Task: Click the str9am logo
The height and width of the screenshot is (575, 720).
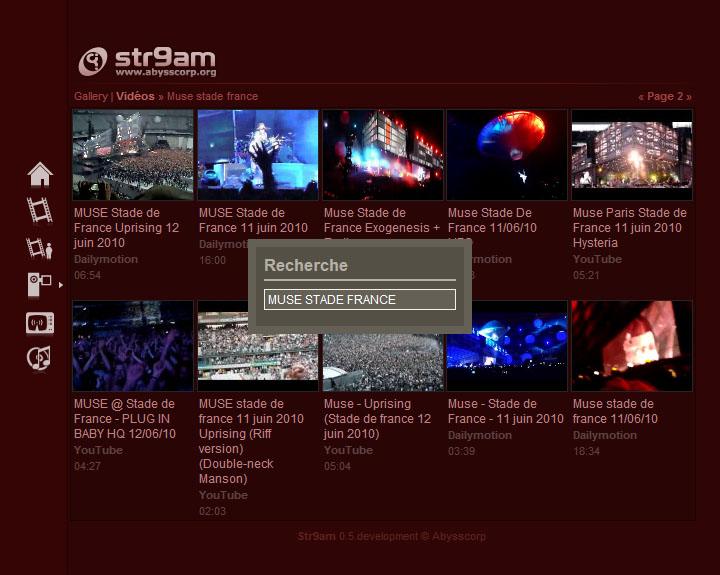Action: [147, 61]
